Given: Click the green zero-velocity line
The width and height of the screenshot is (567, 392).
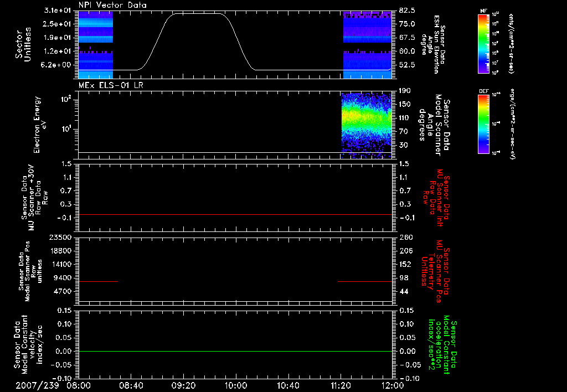Looking at the screenshot, I should click(235, 351).
